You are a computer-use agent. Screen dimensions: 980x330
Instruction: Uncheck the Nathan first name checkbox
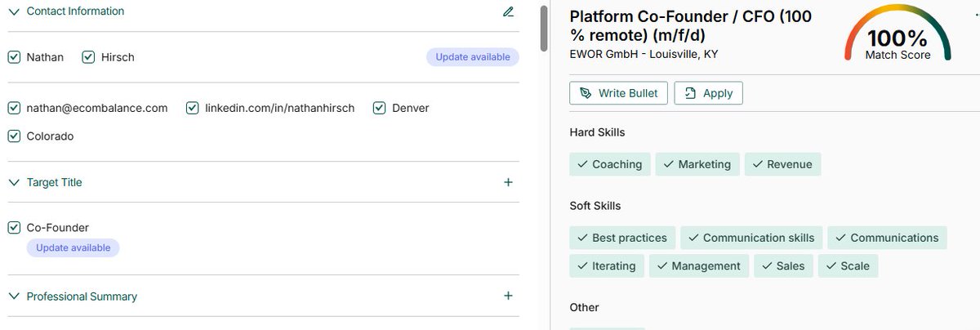pyautogui.click(x=14, y=57)
